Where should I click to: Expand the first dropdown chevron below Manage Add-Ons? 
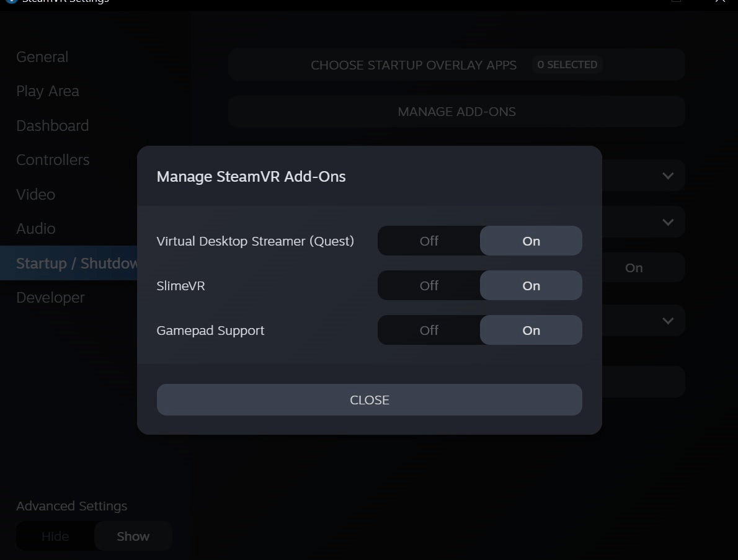[x=668, y=176]
